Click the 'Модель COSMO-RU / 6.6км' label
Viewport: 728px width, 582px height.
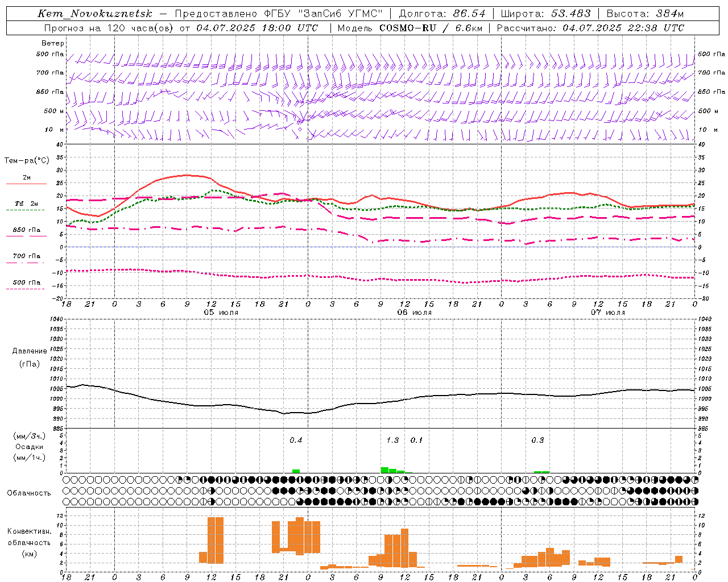(x=409, y=28)
